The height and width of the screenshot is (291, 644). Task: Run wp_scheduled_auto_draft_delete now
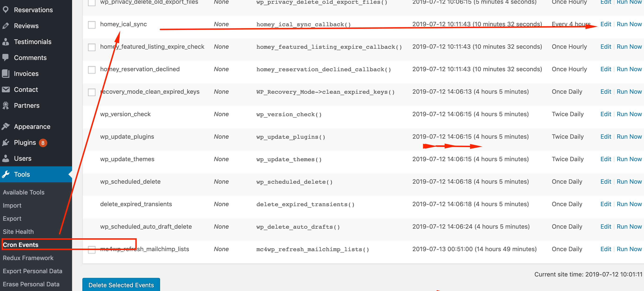629,227
